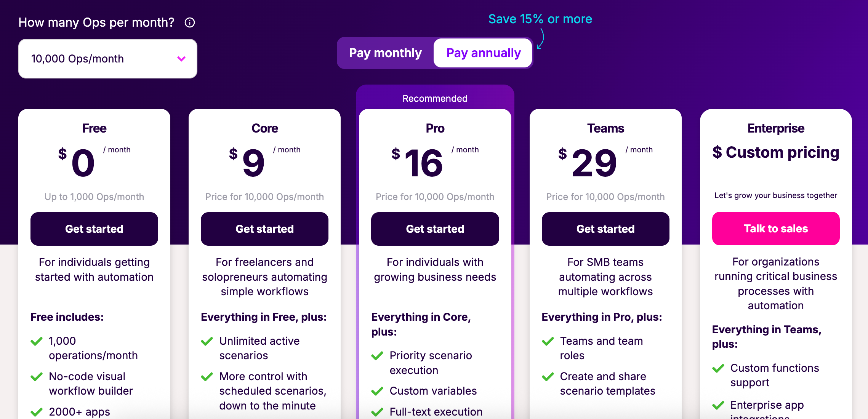This screenshot has height=419, width=868.
Task: Click checkmark beside No-code visual workflow builder
Action: (37, 377)
